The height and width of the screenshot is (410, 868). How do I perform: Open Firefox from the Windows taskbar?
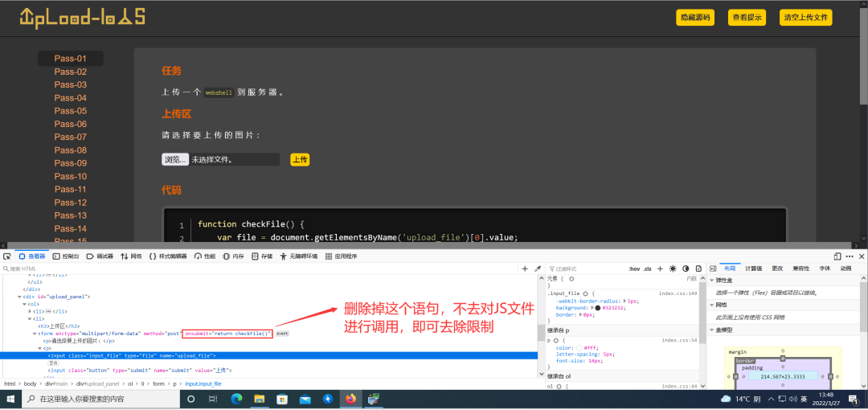[x=350, y=399]
